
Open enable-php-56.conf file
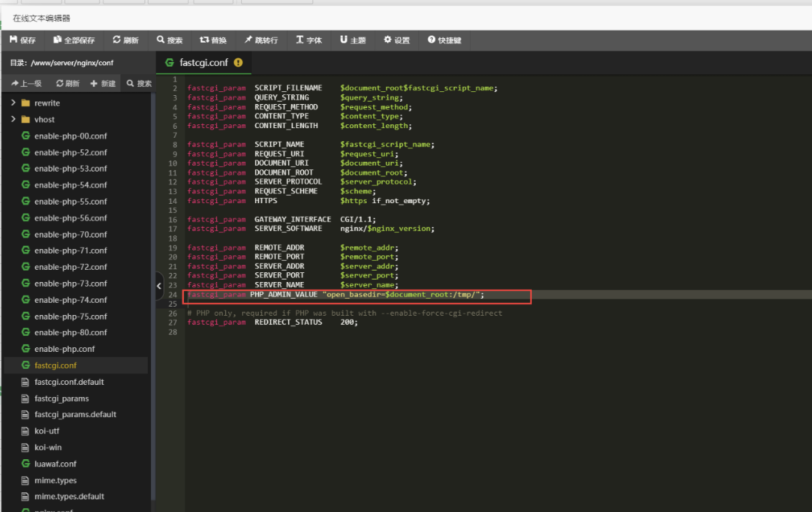click(x=70, y=218)
